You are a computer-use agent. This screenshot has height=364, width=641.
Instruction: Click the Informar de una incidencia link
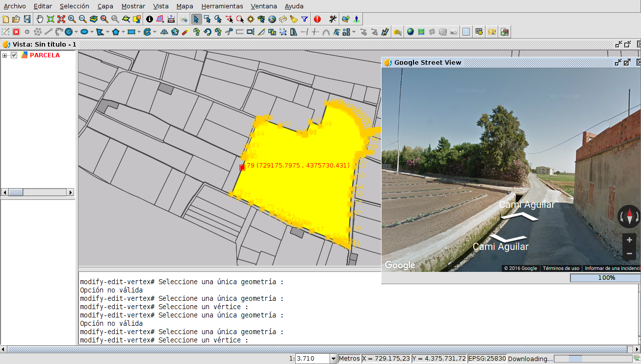(612, 268)
